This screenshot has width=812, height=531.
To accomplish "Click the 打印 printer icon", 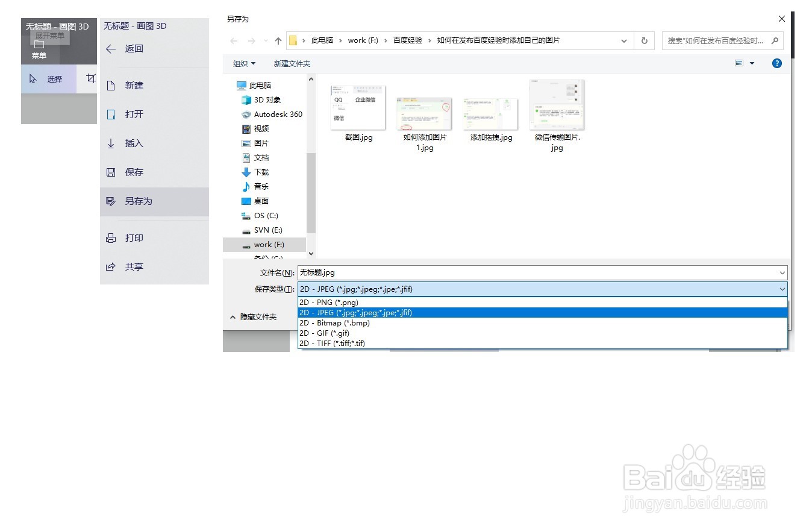I will pyautogui.click(x=111, y=238).
